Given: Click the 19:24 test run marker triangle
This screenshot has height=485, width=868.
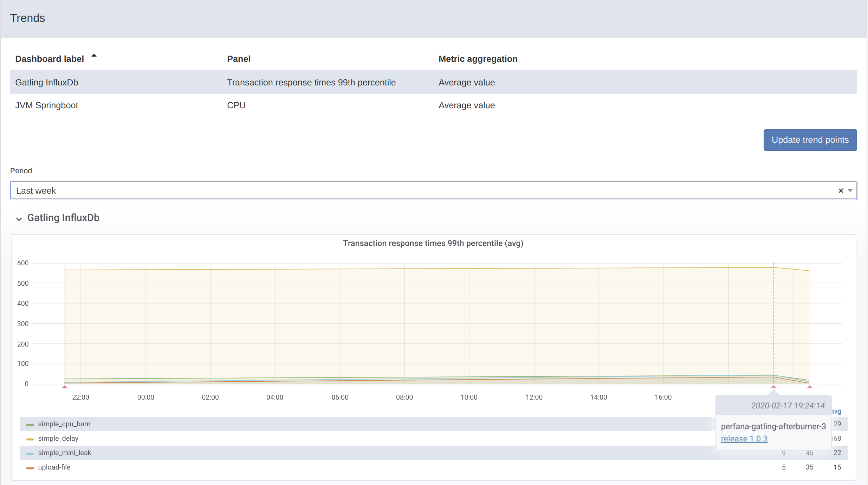Looking at the screenshot, I should coord(773,387).
